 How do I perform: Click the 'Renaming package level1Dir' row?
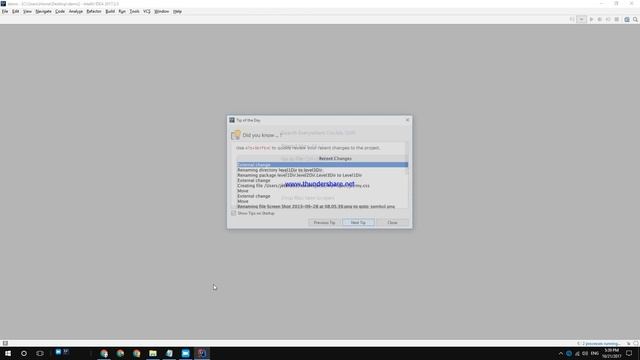[322, 175]
